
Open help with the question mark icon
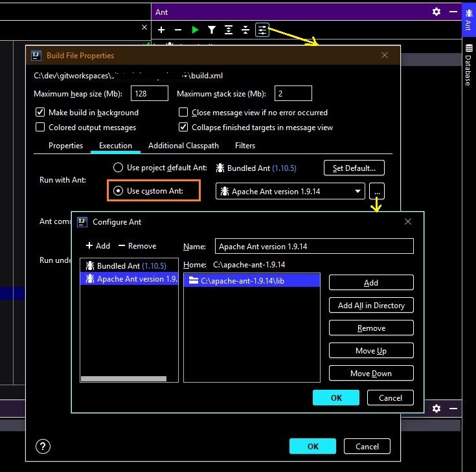(43, 446)
